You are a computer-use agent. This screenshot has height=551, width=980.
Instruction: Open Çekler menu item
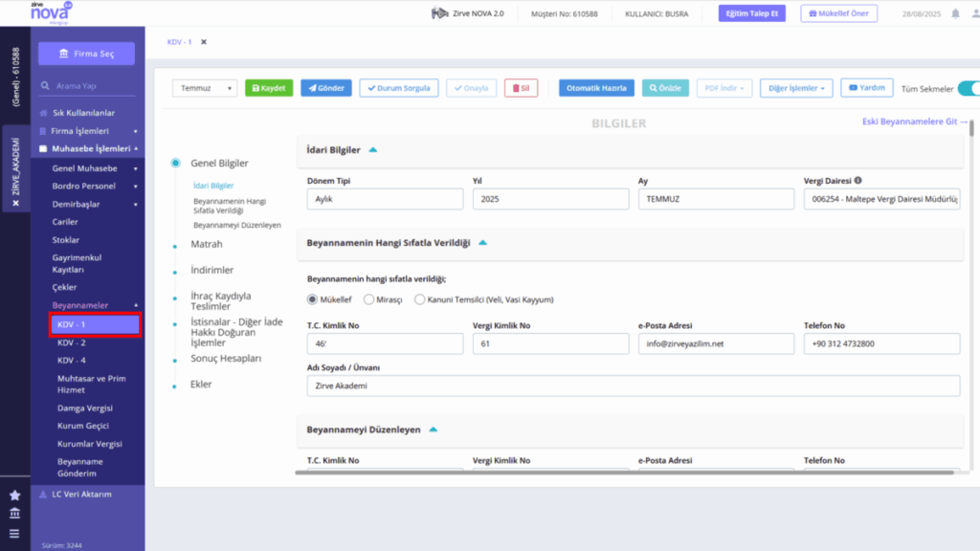point(64,287)
